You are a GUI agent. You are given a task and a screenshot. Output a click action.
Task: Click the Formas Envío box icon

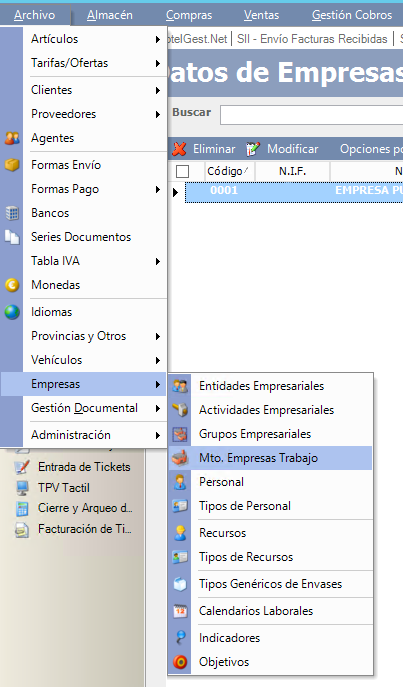(x=12, y=165)
